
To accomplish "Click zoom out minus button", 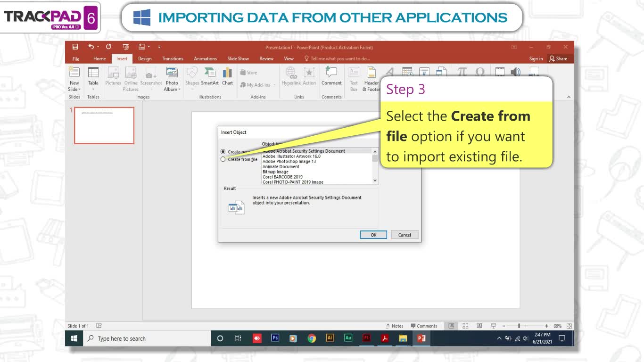I will [504, 326].
